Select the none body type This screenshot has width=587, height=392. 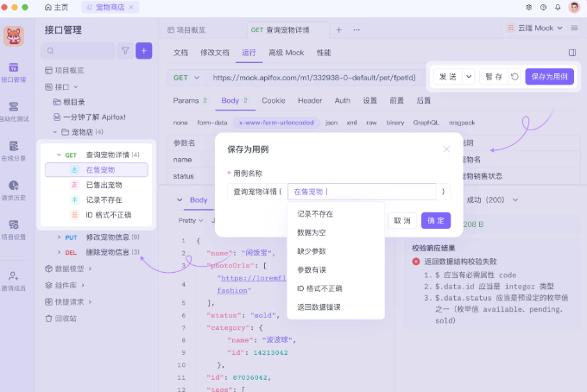click(x=180, y=123)
